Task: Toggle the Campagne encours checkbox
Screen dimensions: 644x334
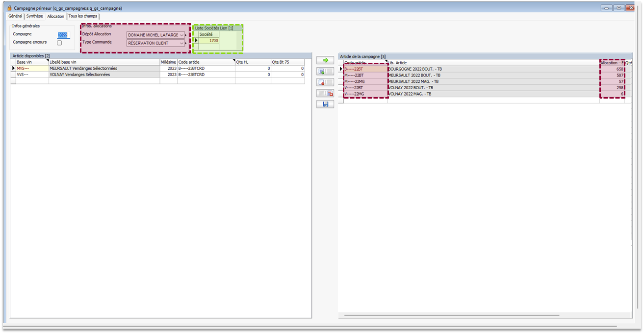Action: click(x=59, y=43)
